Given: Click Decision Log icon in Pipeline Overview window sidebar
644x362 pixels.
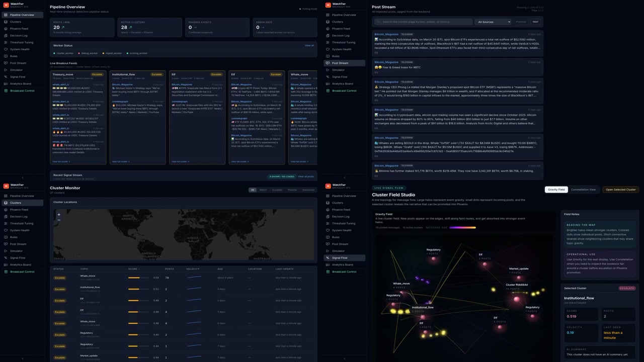Looking at the screenshot, I should click(6, 36).
